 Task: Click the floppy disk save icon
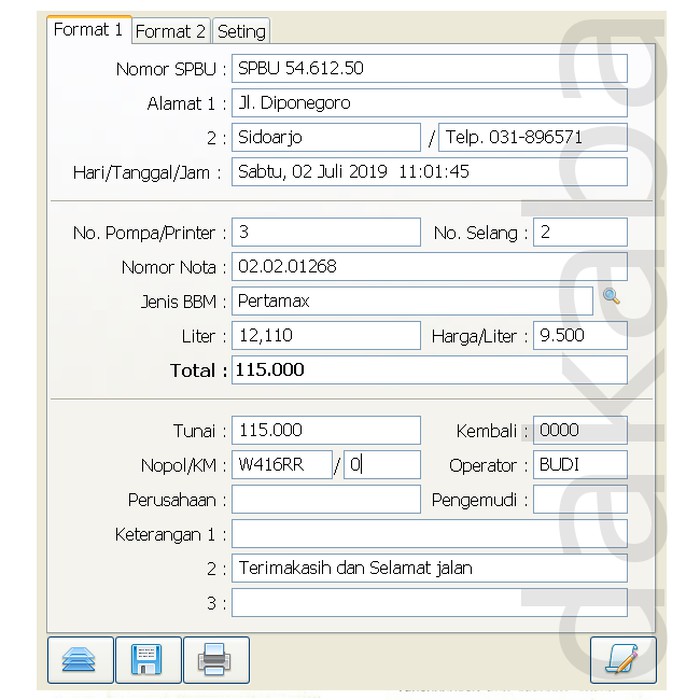pyautogui.click(x=148, y=659)
